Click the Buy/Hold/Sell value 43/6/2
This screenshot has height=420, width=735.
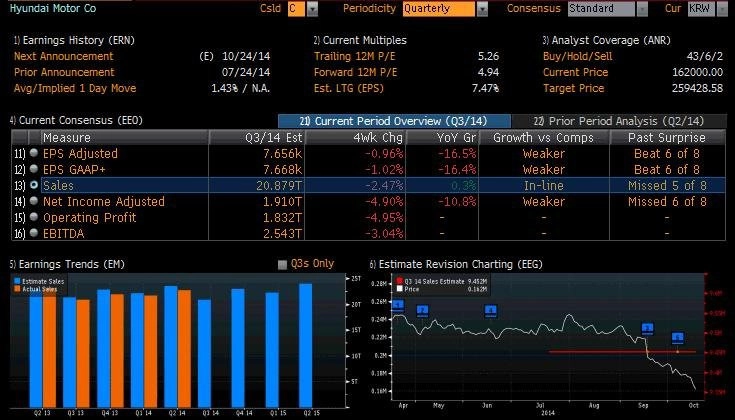[705, 56]
